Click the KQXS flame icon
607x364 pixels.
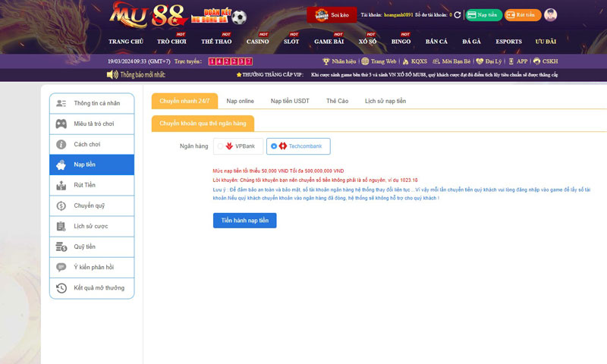[405, 61]
